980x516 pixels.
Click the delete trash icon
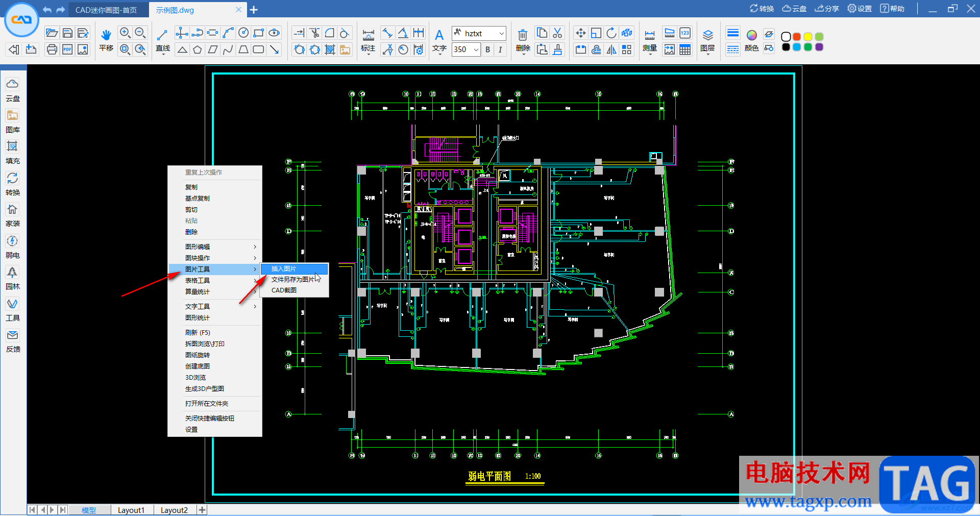523,40
